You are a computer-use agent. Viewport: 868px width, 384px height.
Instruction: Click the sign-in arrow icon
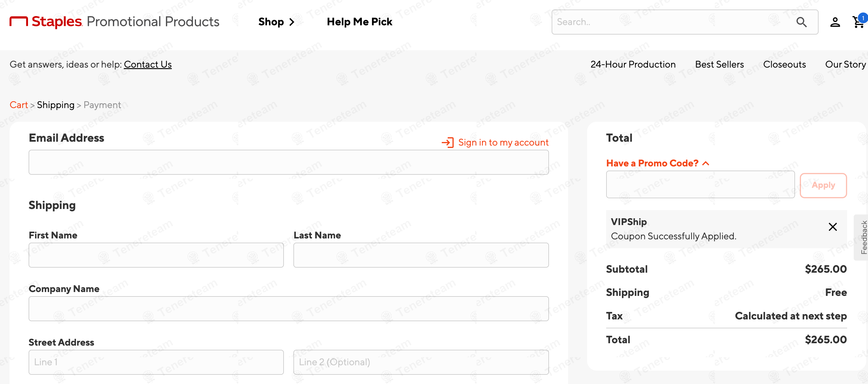pyautogui.click(x=447, y=143)
